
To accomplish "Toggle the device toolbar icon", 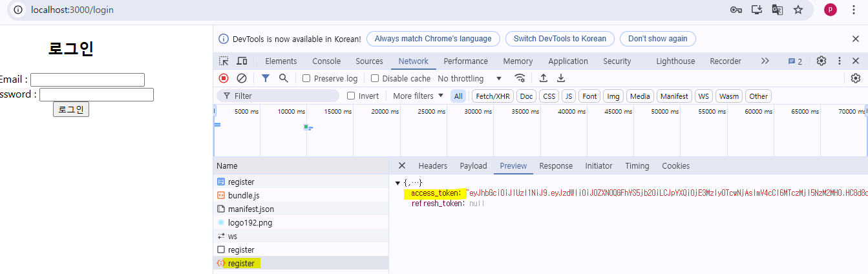I will tap(242, 61).
